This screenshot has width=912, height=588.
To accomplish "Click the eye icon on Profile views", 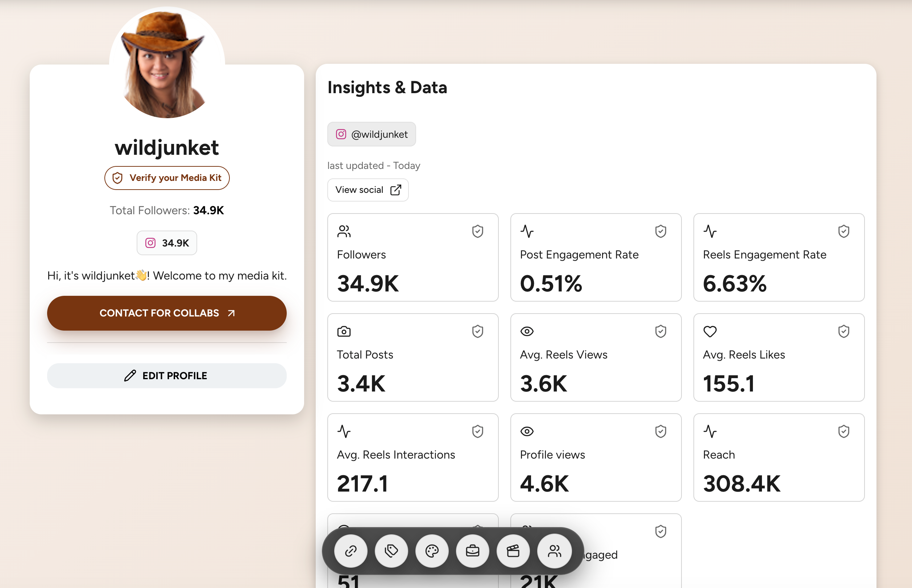I will coord(527,431).
